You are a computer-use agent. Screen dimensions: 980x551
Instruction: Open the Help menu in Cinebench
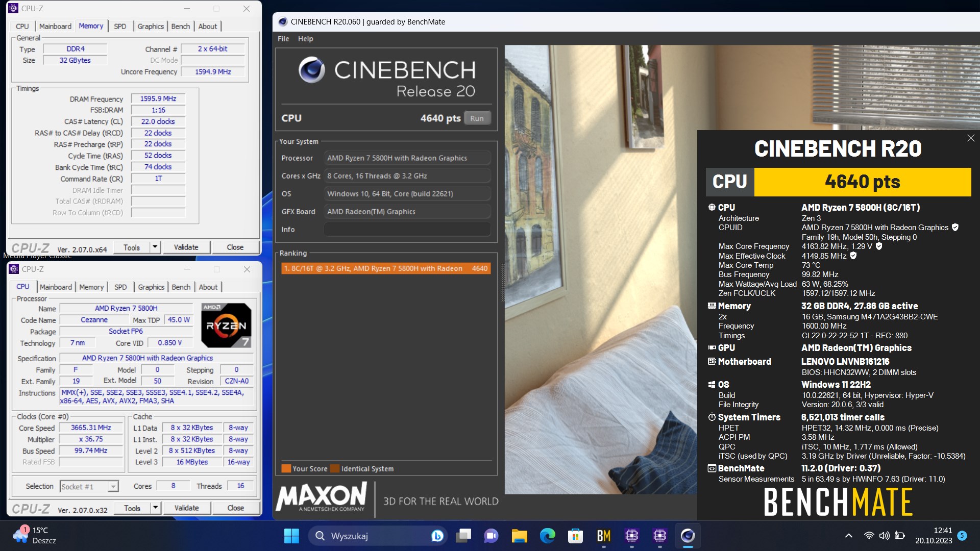(305, 39)
